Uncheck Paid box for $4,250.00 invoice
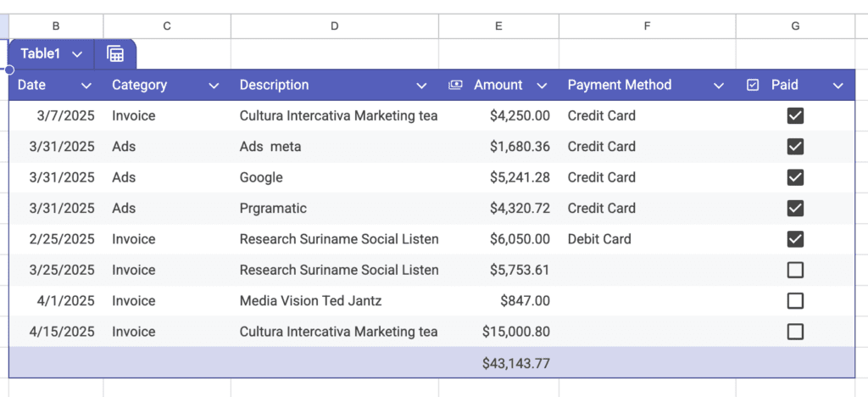This screenshot has width=868, height=397. point(795,116)
